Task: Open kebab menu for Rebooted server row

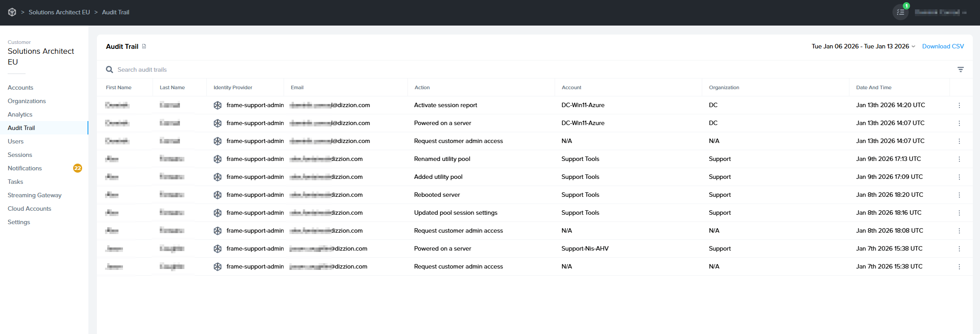Action: (x=959, y=195)
